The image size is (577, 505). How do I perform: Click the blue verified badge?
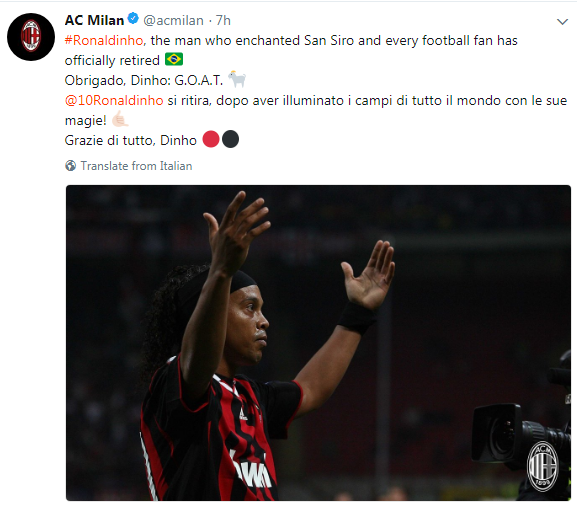pos(133,18)
